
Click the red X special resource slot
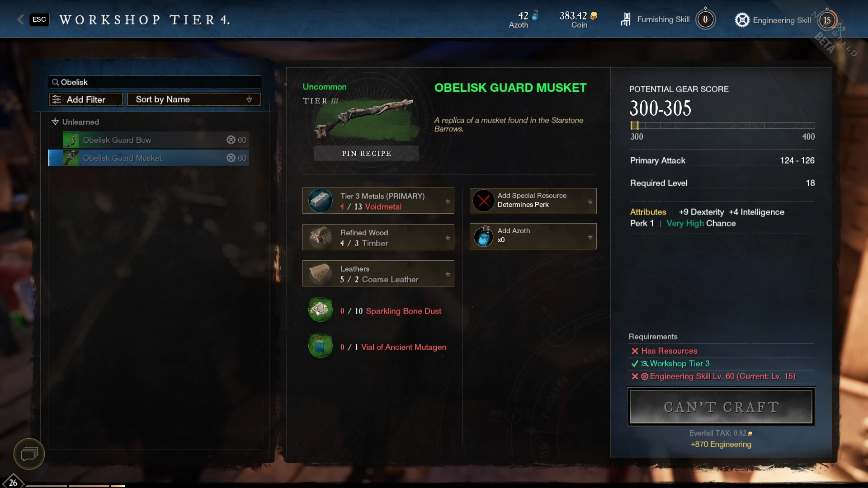(x=483, y=201)
